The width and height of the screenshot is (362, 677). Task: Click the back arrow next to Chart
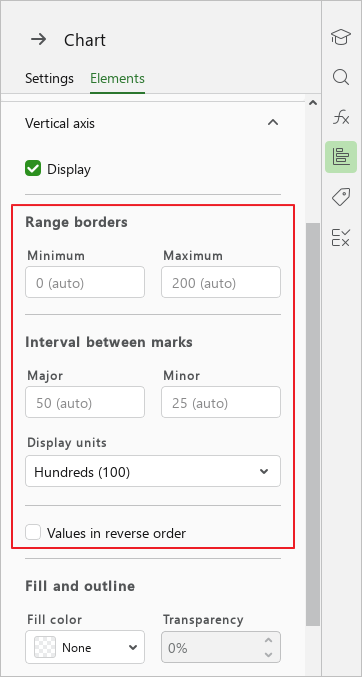point(38,40)
